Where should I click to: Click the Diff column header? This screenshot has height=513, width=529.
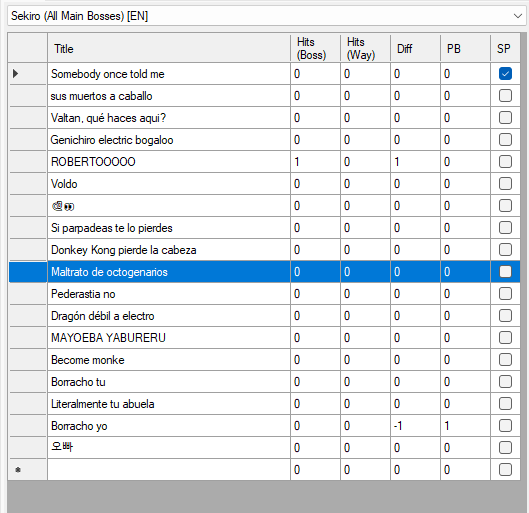click(415, 48)
